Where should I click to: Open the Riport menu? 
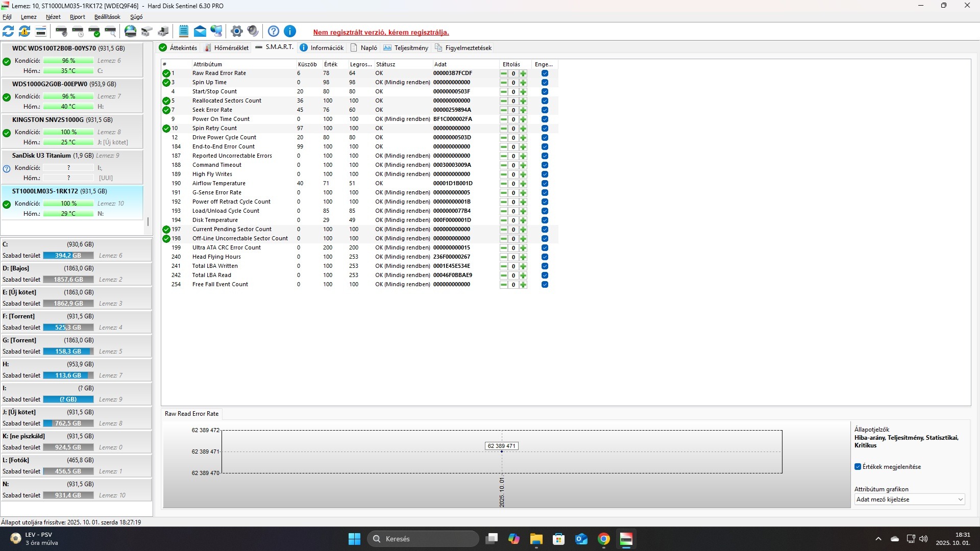pyautogui.click(x=77, y=17)
